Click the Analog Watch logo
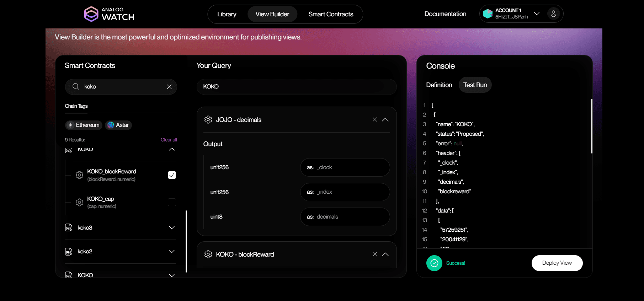644x301 pixels. click(109, 14)
